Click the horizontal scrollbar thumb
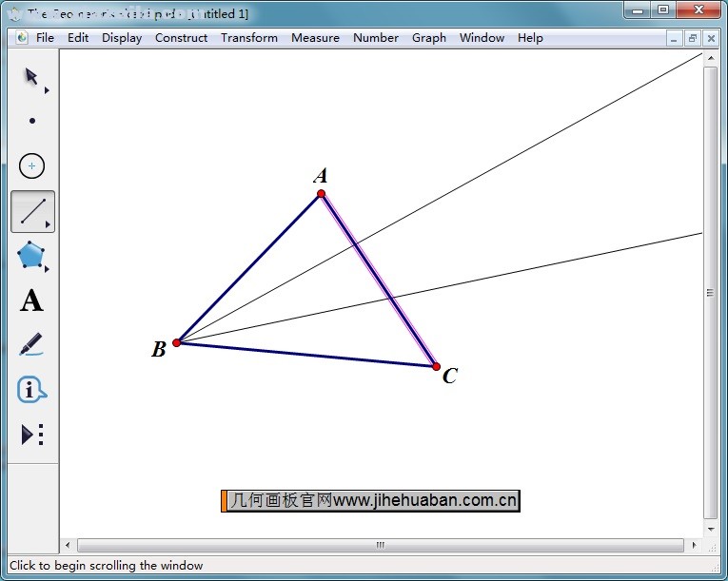Image resolution: width=728 pixels, height=581 pixels. (x=381, y=545)
